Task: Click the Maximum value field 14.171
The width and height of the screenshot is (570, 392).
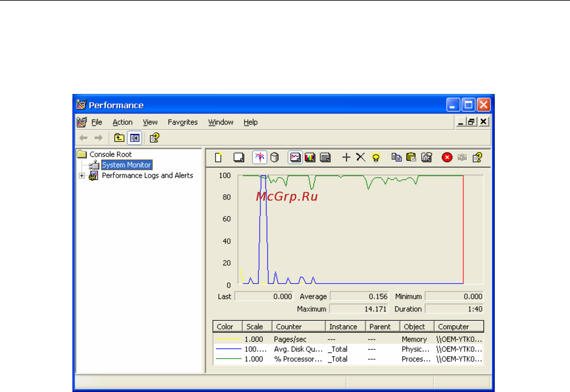Action: 359,309
